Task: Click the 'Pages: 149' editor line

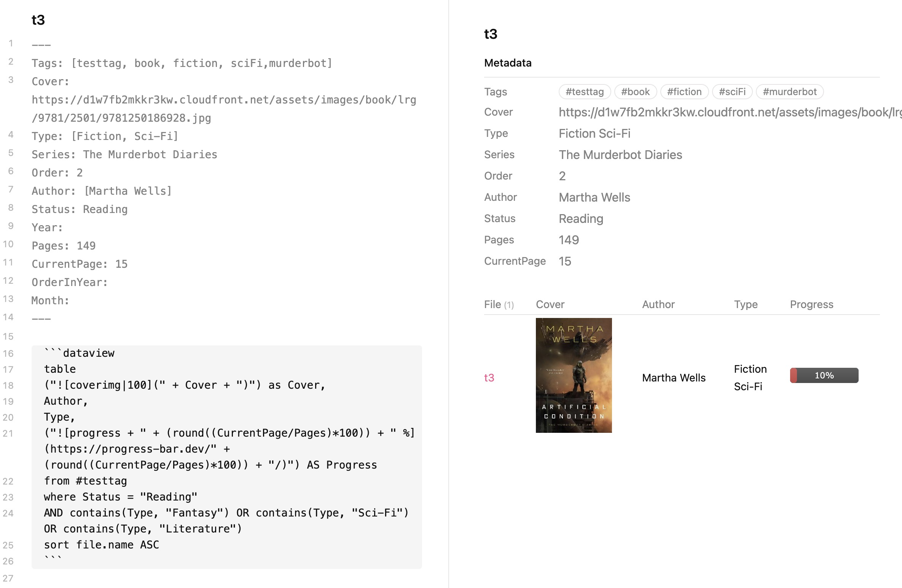Action: click(x=64, y=246)
